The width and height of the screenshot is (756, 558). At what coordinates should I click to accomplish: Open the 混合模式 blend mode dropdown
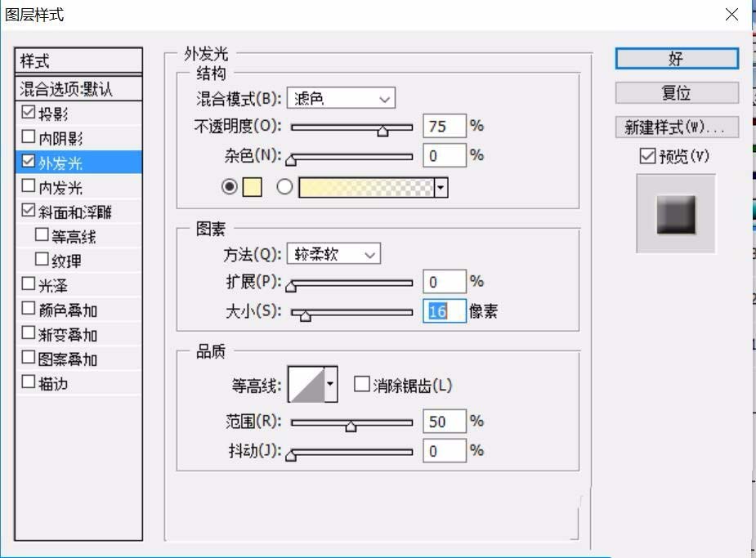pyautogui.click(x=341, y=97)
